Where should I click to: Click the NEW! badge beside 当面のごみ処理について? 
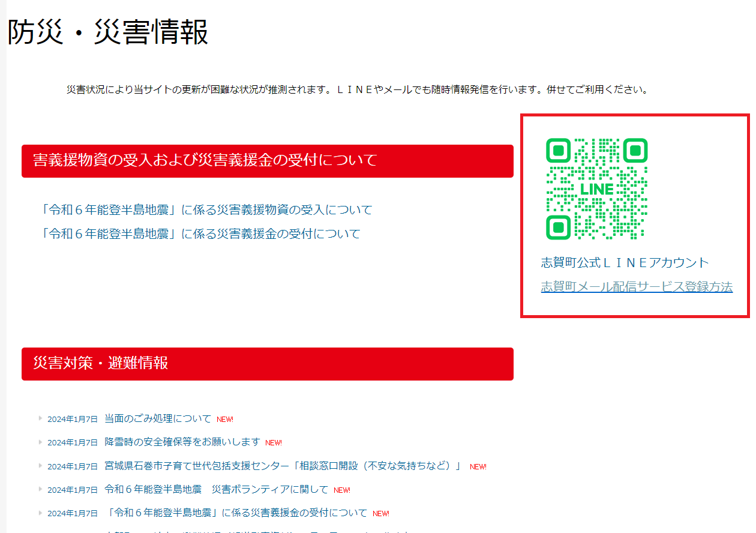(225, 420)
